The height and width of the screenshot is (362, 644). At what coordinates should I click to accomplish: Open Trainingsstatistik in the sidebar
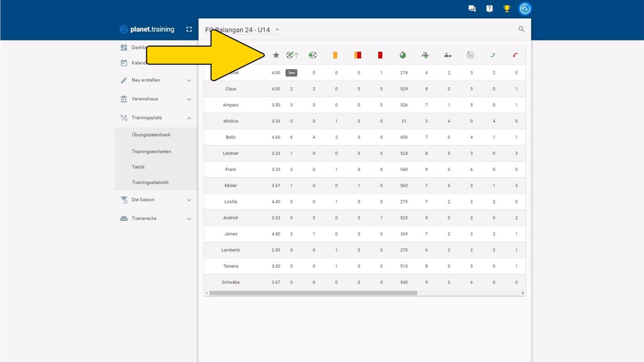coord(150,182)
